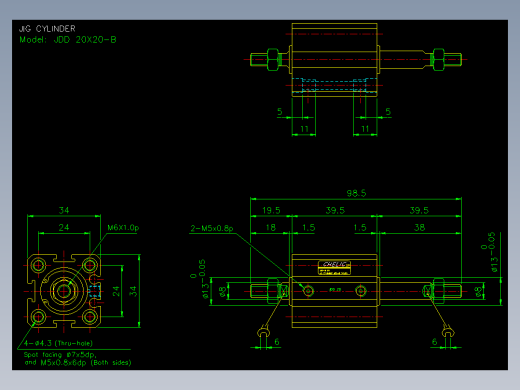
Task: Select the horizontal 34 dimension above end view
Action: pos(64,210)
